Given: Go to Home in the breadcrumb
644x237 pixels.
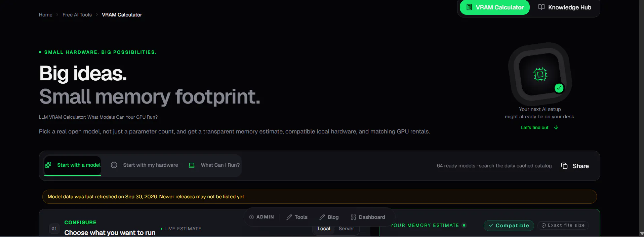Looking at the screenshot, I should pos(45,15).
